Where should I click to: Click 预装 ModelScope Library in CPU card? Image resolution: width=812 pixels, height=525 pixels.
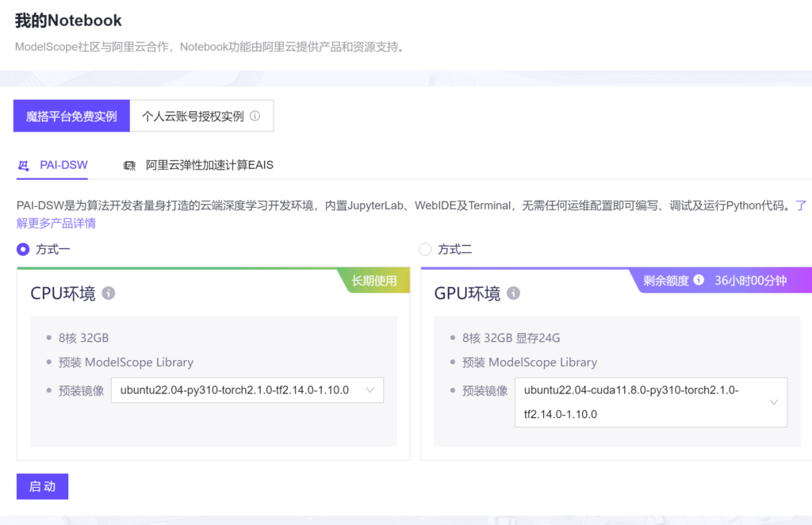tap(126, 362)
